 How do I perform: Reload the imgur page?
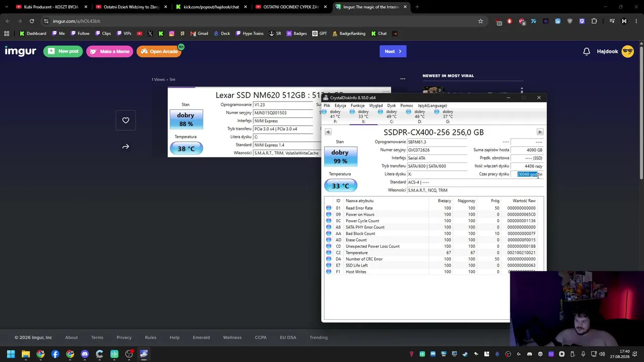(x=32, y=21)
